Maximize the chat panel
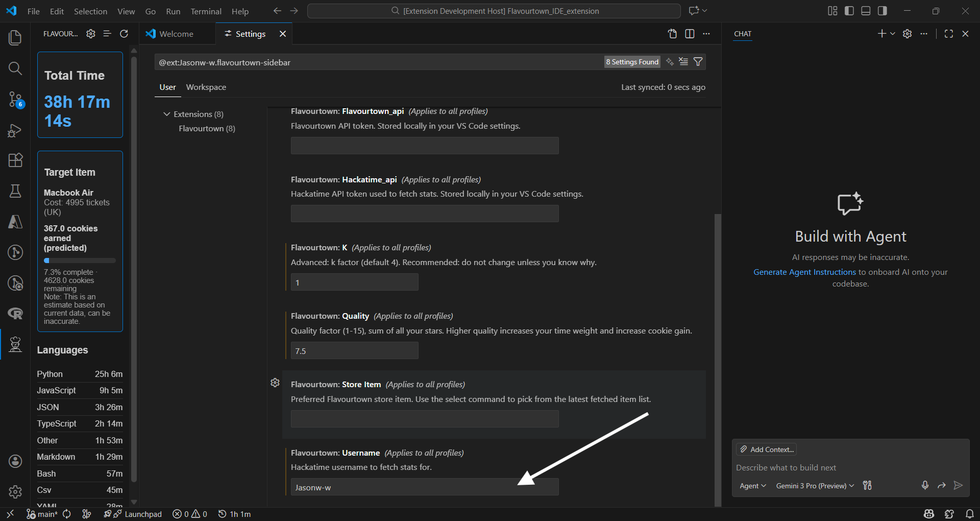 click(x=949, y=34)
